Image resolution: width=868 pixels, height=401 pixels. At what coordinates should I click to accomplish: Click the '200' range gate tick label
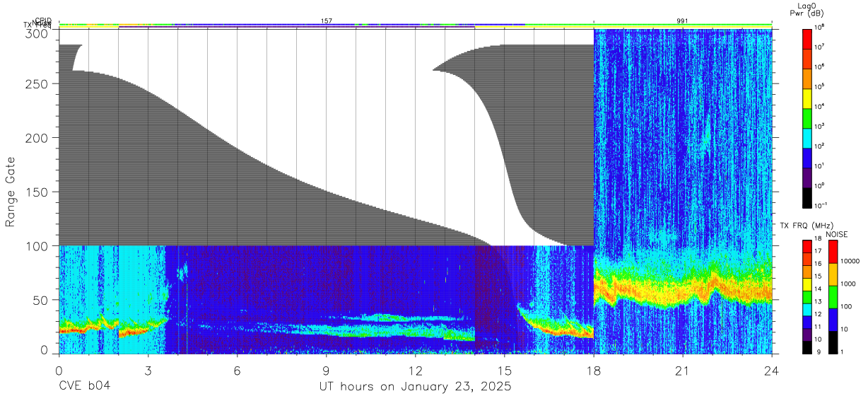coord(38,138)
